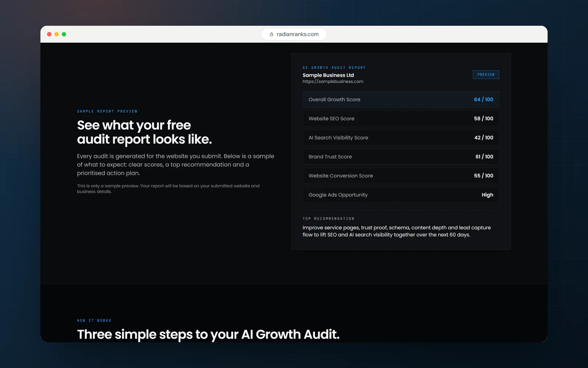Screen dimensions: 588x368
Task: Click the 42 / 100 score value
Action: tap(484, 138)
